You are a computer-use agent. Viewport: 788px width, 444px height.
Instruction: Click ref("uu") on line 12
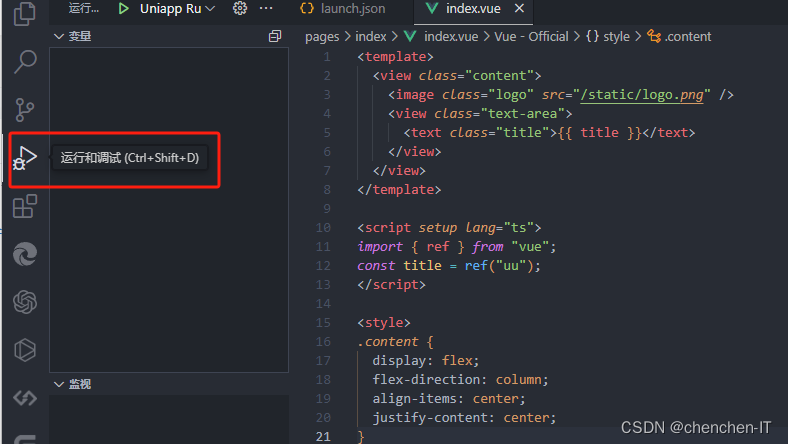click(499, 265)
